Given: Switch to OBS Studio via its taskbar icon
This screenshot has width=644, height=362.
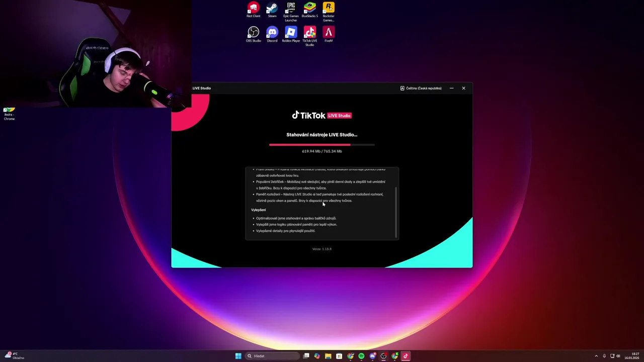Looking at the screenshot, I should coord(383,356).
